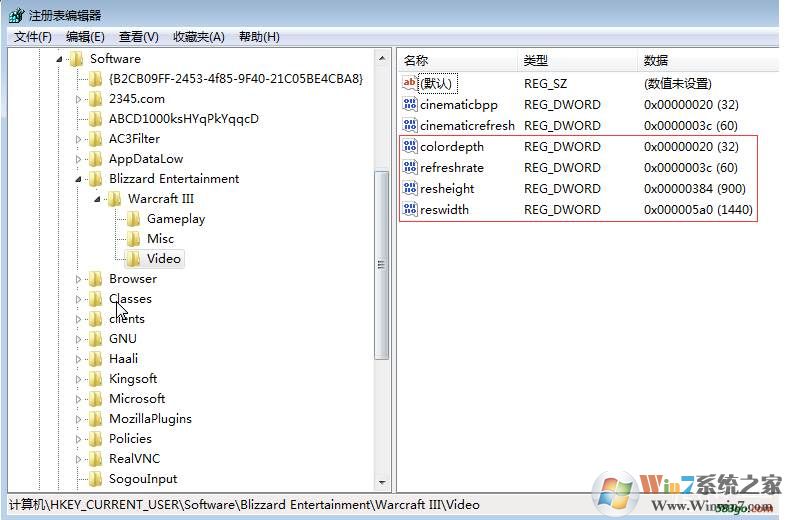The image size is (789, 520).
Task: Click the tree scrollbar up arrow
Action: (382, 59)
